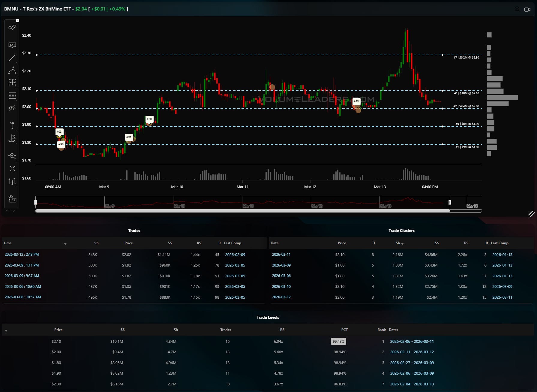This screenshot has width=537, height=392.
Task: Click the #3 $9M @ $1.80 level label
Action: pos(467,147)
